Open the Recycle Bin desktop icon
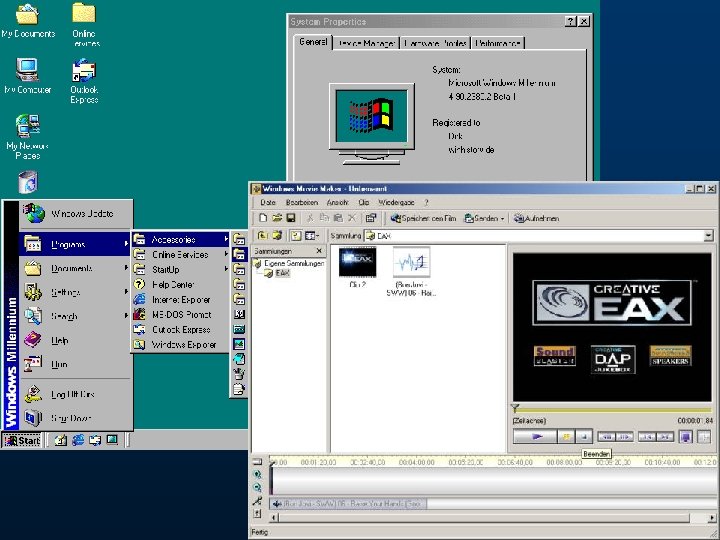Image resolution: width=720 pixels, height=540 pixels. coord(28,182)
